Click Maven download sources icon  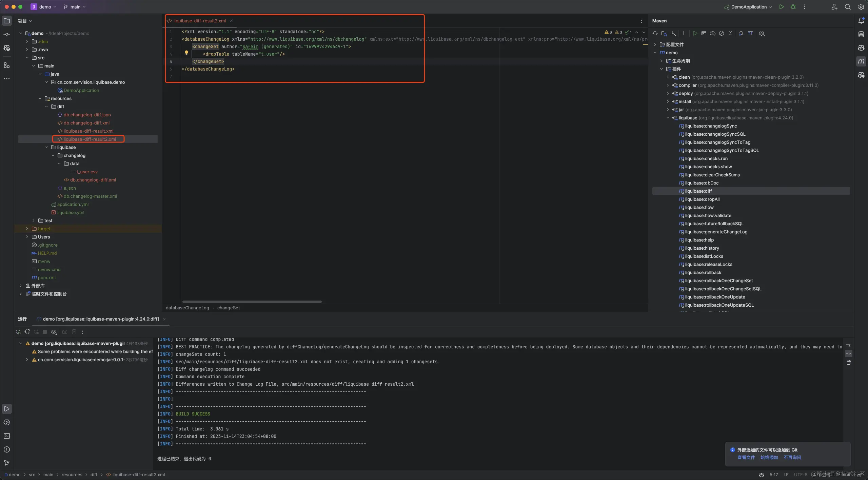coord(673,33)
